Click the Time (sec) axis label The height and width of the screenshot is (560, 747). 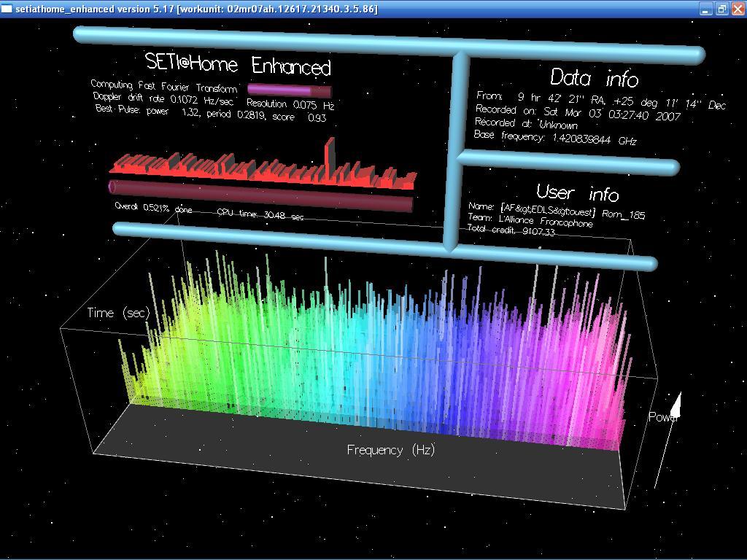[x=118, y=313]
